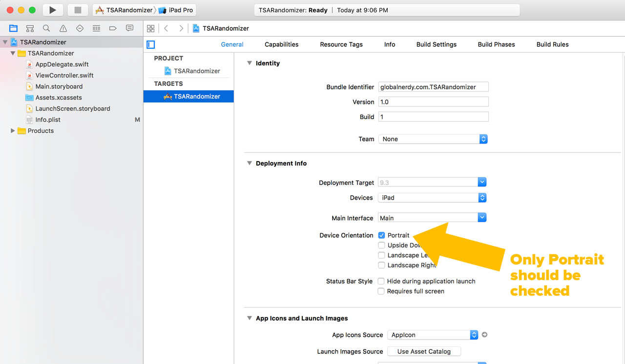Enable Landscape Left orientation checkbox
The width and height of the screenshot is (625, 364).
point(381,255)
